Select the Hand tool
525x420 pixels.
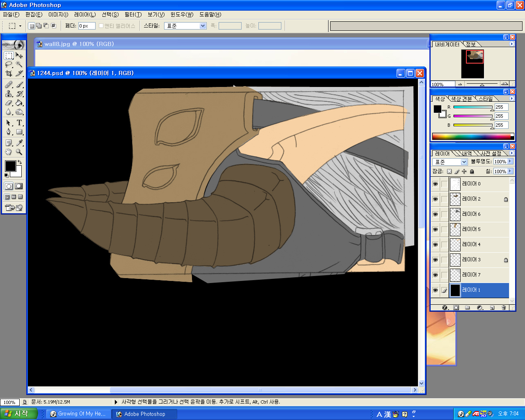click(9, 152)
